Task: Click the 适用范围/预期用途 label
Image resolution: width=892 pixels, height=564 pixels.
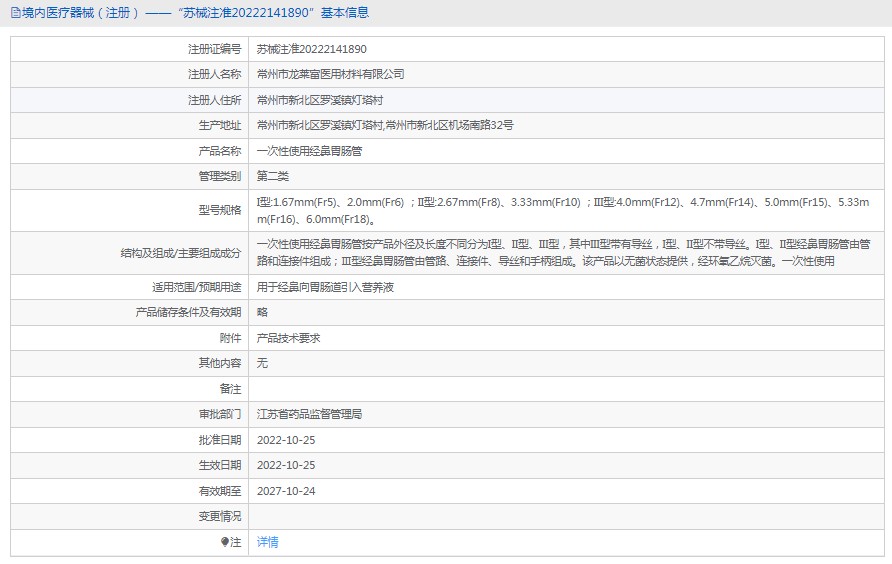Action: (x=196, y=287)
